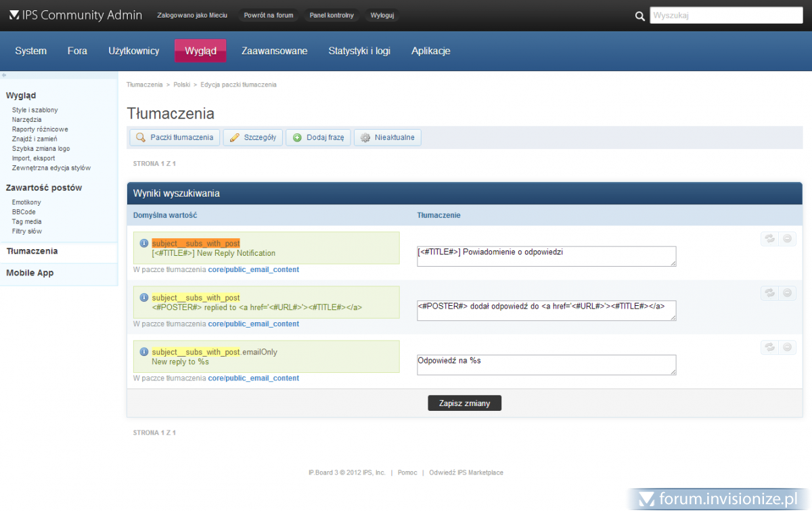Click the 'Odpowiedź na %s' translation textarea
Image resolution: width=812 pixels, height=511 pixels.
coord(546,365)
